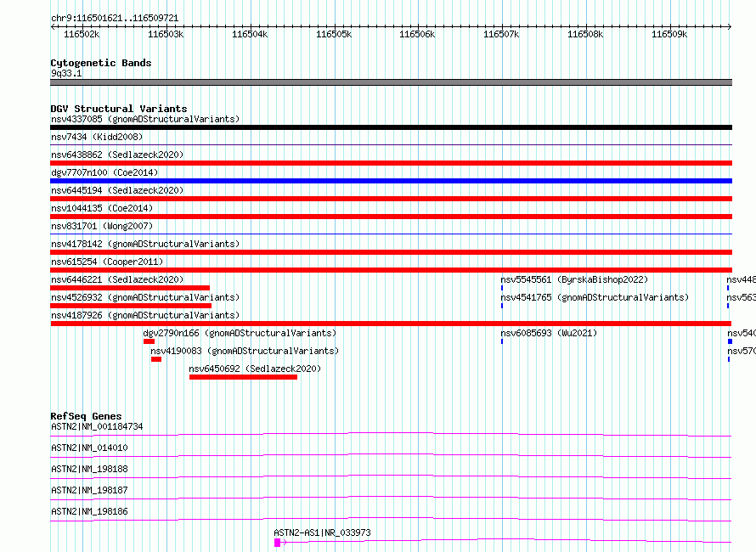Click the red nsv6450692 Sedlazeck2020 bar
Screen dimensions: 756x552
click(244, 377)
